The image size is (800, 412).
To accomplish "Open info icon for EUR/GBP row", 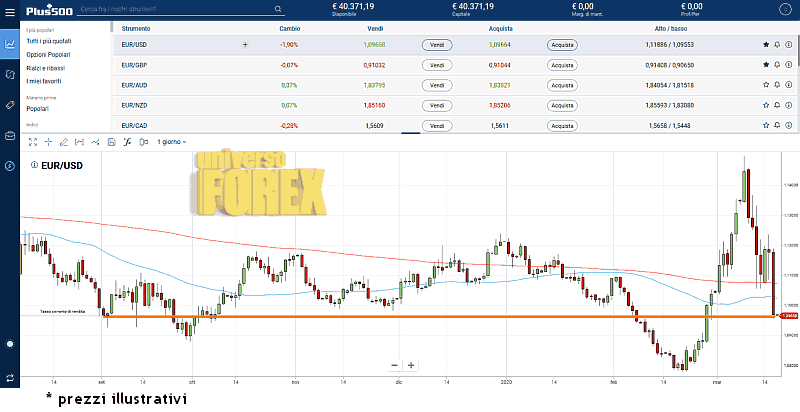I will pyautogui.click(x=788, y=65).
